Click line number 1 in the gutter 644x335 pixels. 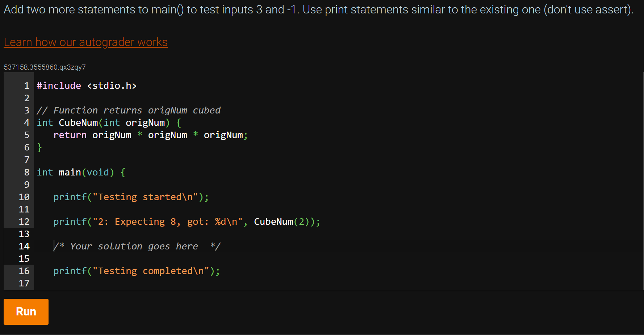pos(26,86)
